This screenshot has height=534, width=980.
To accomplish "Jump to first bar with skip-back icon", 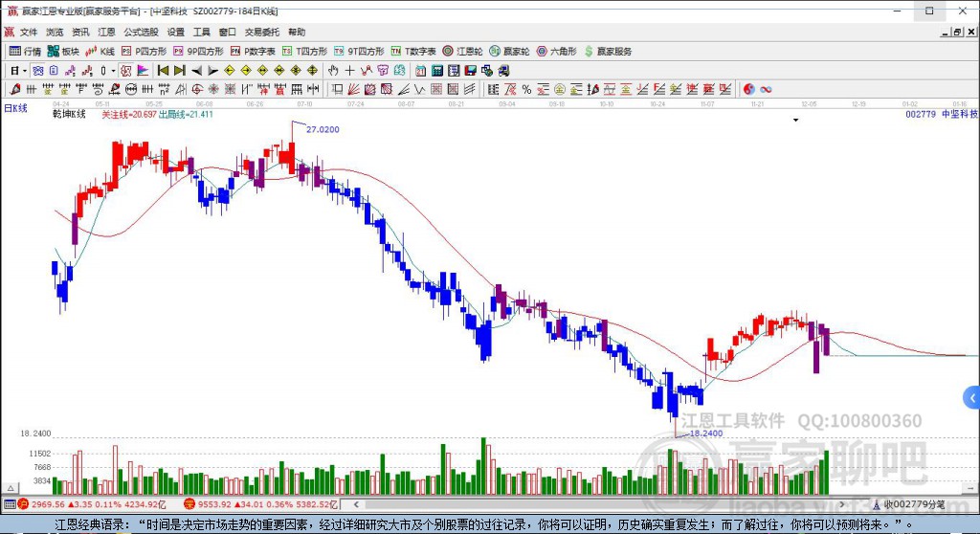I will [x=163, y=71].
